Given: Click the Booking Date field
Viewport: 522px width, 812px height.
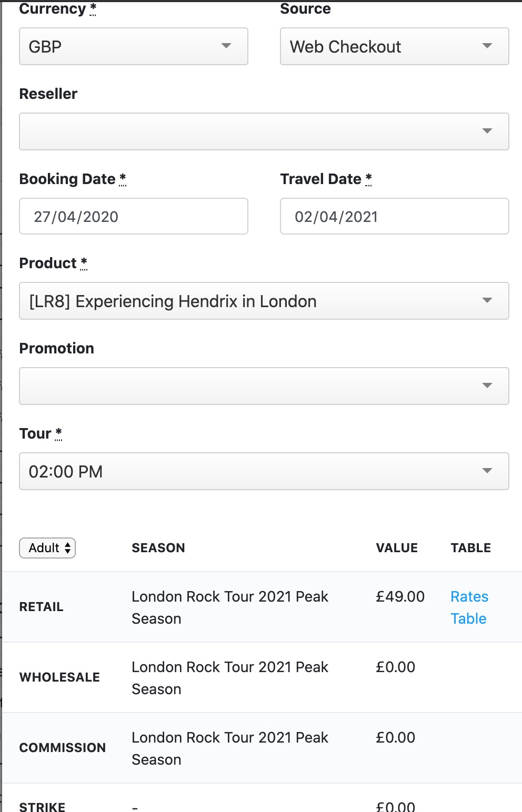Looking at the screenshot, I should click(x=134, y=216).
